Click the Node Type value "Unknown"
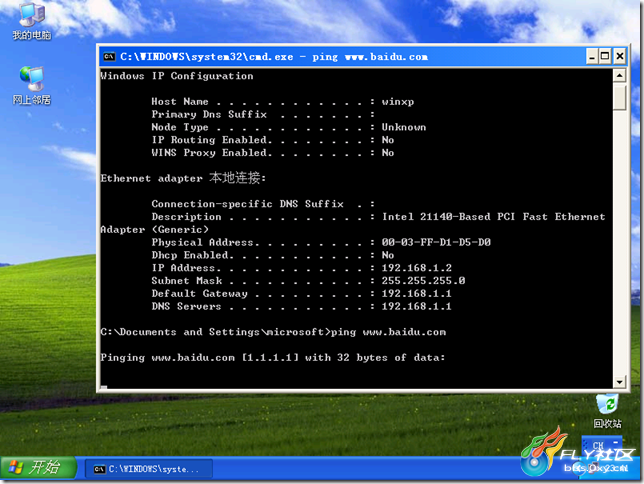Image resolution: width=644 pixels, height=484 pixels. point(404,127)
